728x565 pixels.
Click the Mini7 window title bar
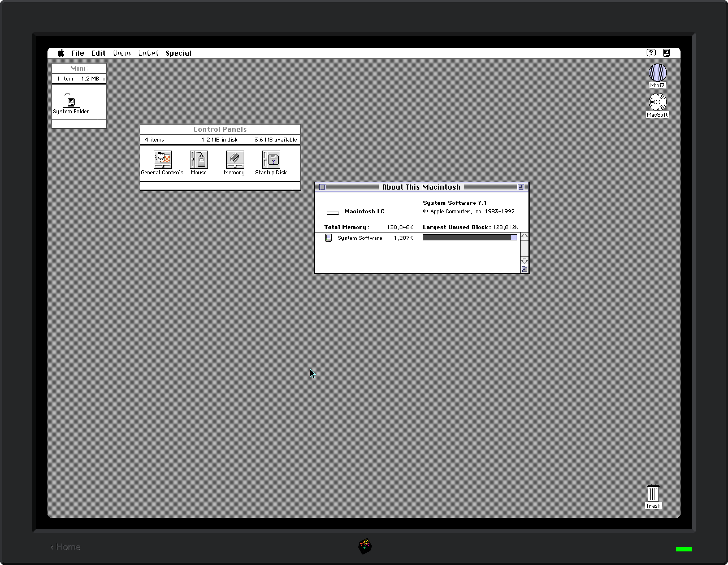click(x=79, y=69)
